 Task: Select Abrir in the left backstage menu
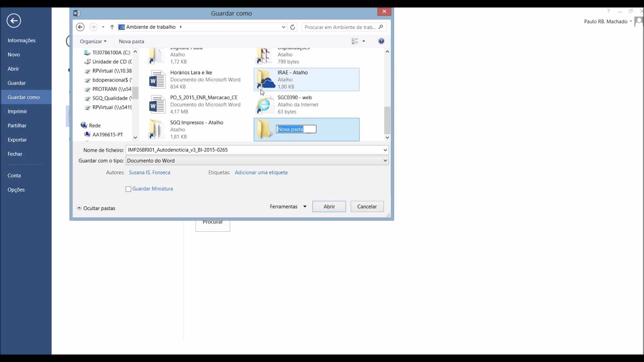(13, 69)
